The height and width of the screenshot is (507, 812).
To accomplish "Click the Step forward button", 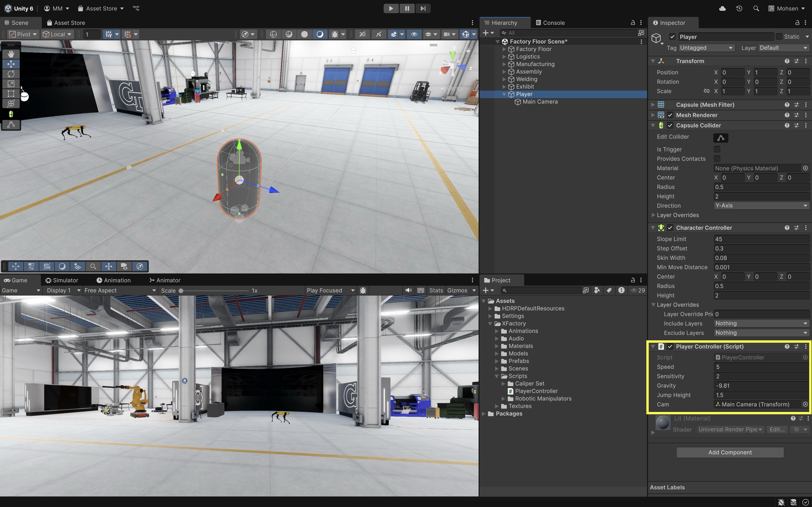I will coord(423,8).
